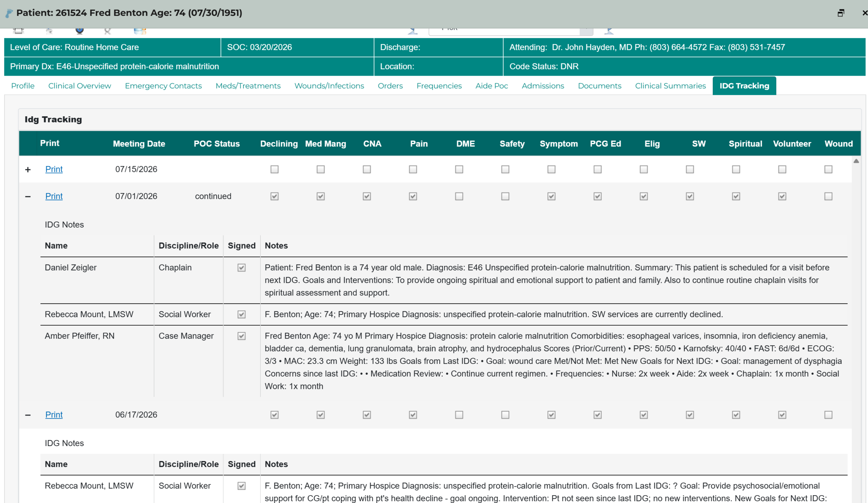Image resolution: width=868 pixels, height=503 pixels.
Task: Uncheck Med Mang for the 07/01/2026 meeting
Action: [x=320, y=196]
